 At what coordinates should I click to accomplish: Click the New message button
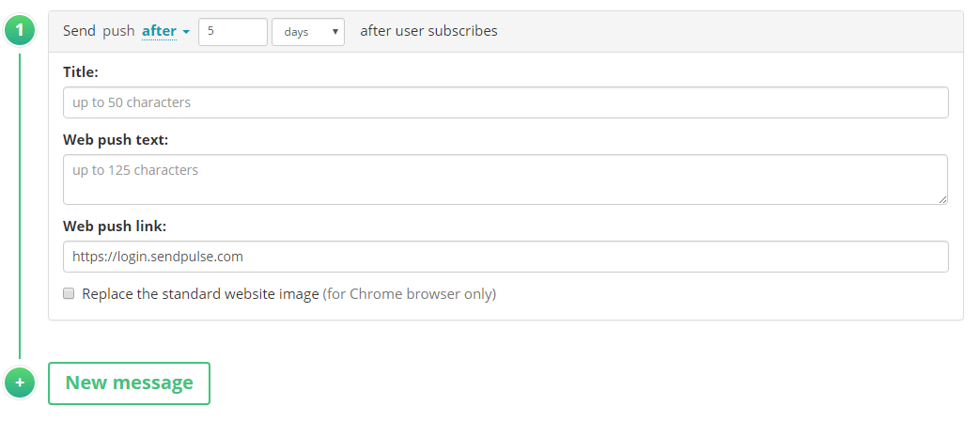(130, 383)
